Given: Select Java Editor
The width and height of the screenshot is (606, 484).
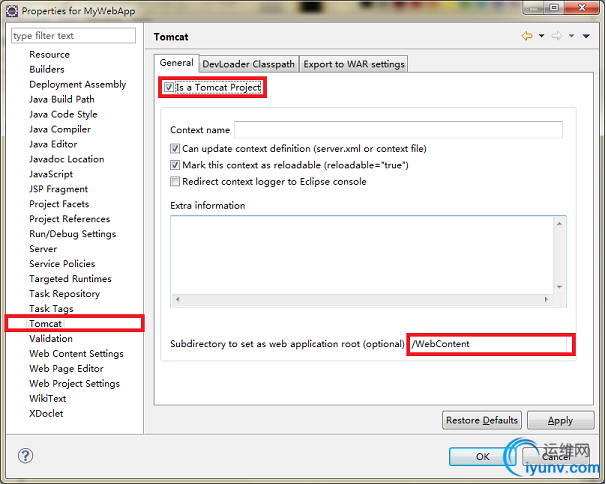Looking at the screenshot, I should [53, 144].
